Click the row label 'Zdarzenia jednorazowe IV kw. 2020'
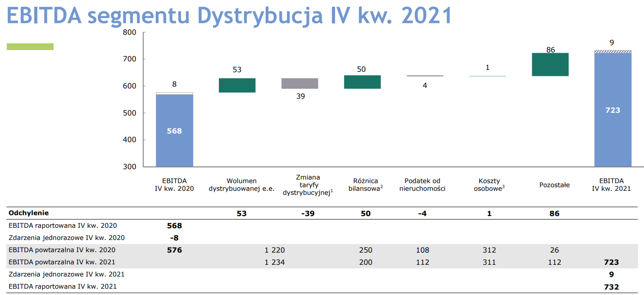The height and width of the screenshot is (295, 644). 67,238
